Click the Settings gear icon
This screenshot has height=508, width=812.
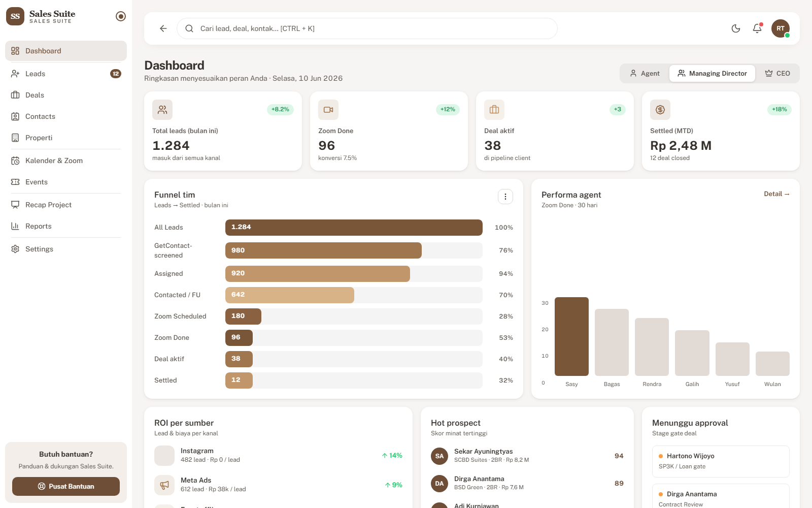tap(15, 249)
